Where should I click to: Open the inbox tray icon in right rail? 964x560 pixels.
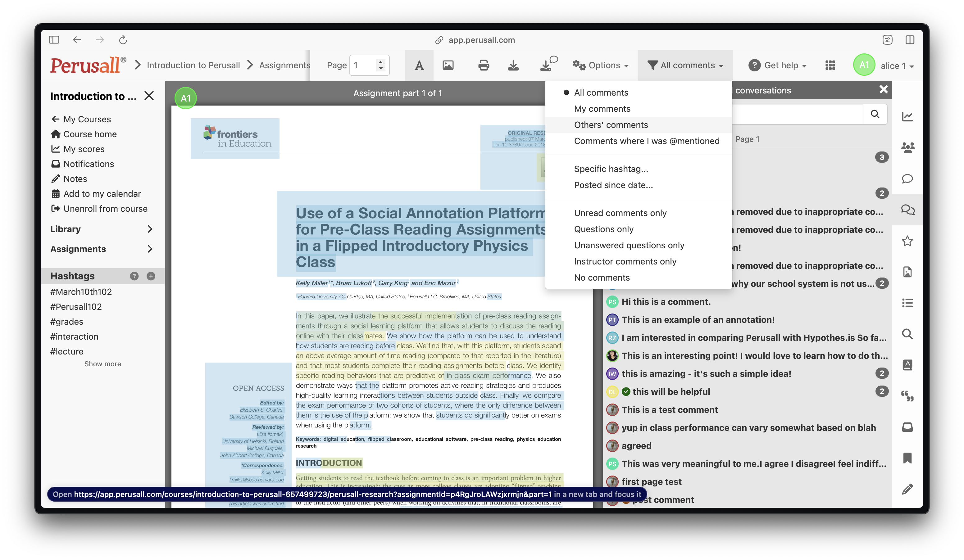coord(907,427)
